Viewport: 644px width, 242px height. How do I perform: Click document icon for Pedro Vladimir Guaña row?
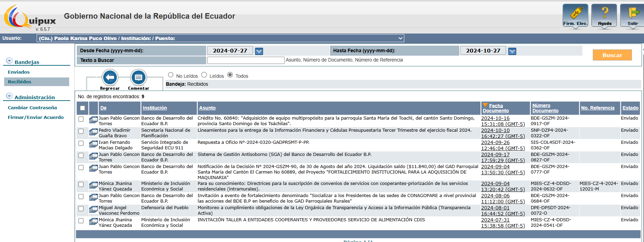(x=93, y=132)
